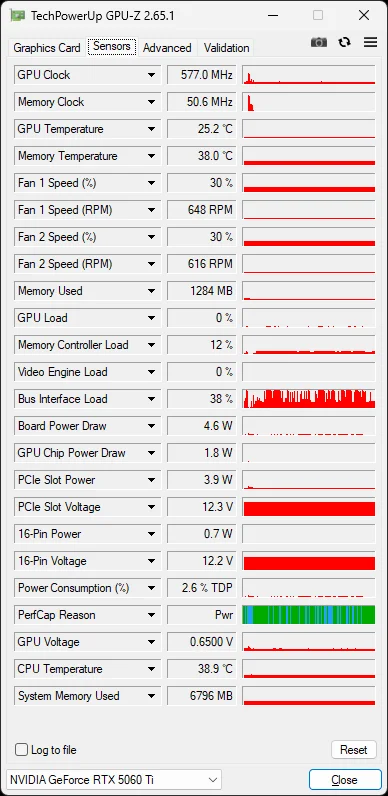
Task: Open the Fan 2 Speed (%) dropdown
Action: (x=151, y=237)
